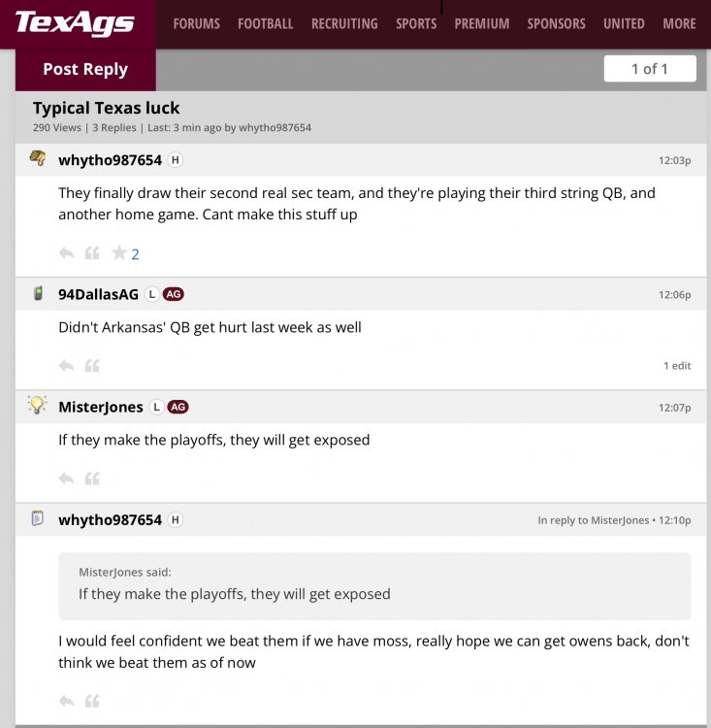The image size is (711, 728).
Task: Go to the TexAgs home logo
Action: (x=75, y=22)
